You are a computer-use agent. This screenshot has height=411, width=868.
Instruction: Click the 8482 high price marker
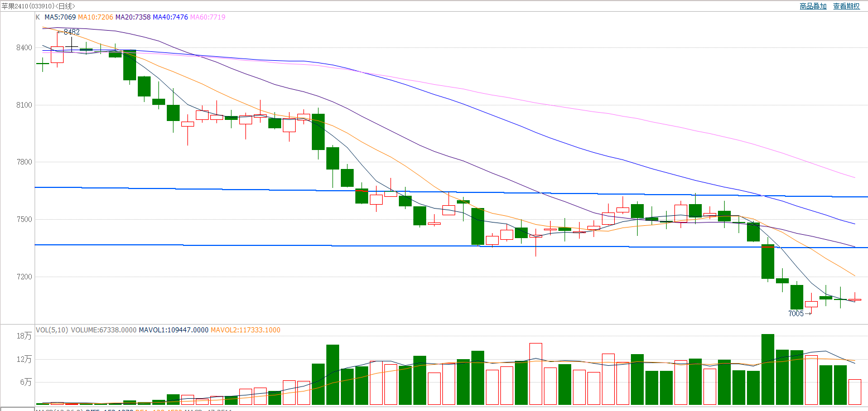point(71,32)
